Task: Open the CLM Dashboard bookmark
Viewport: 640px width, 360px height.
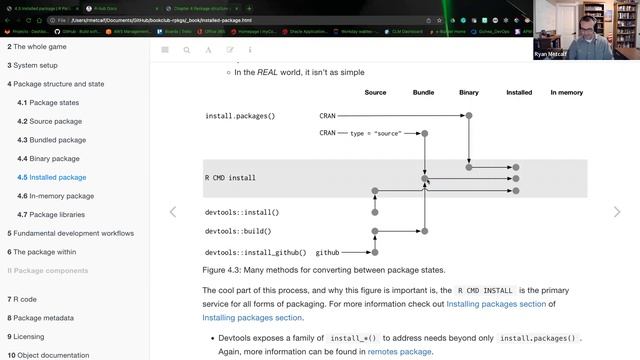Action: point(403,31)
